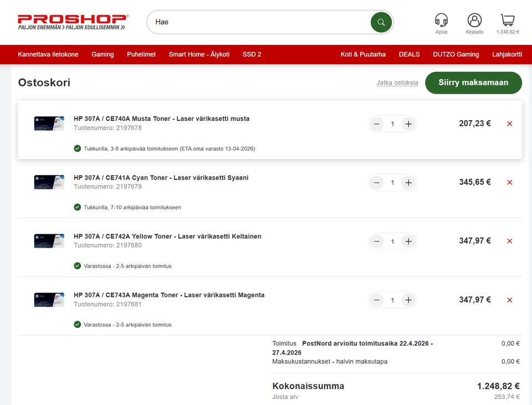Click quantity field of Magenta toner
532x405 pixels.
coord(392,300)
